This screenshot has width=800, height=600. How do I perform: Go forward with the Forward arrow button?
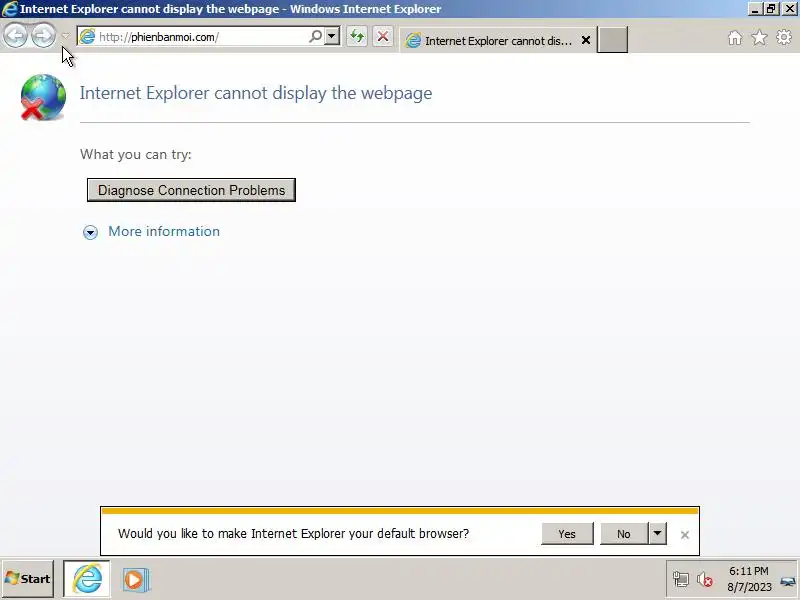pos(43,36)
